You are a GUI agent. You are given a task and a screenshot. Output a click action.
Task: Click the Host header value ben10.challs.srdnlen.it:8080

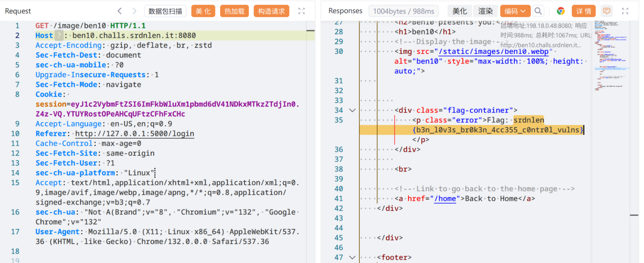click(x=134, y=36)
